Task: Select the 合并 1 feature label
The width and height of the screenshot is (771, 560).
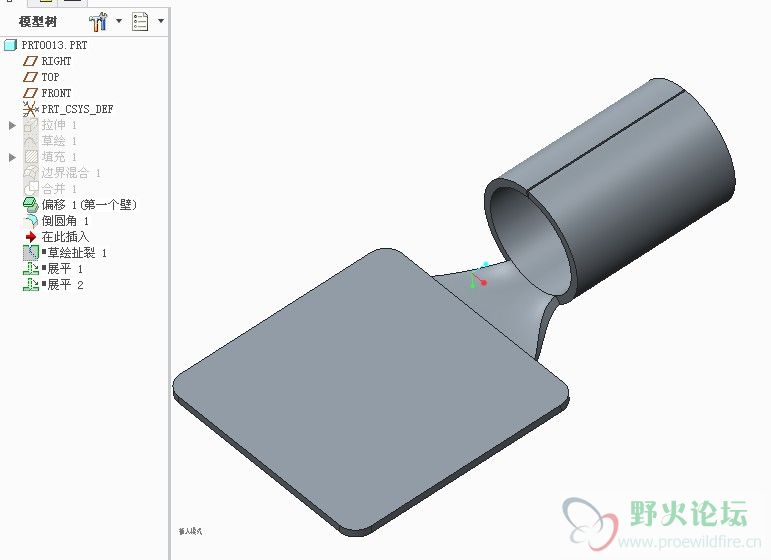Action: point(59,189)
